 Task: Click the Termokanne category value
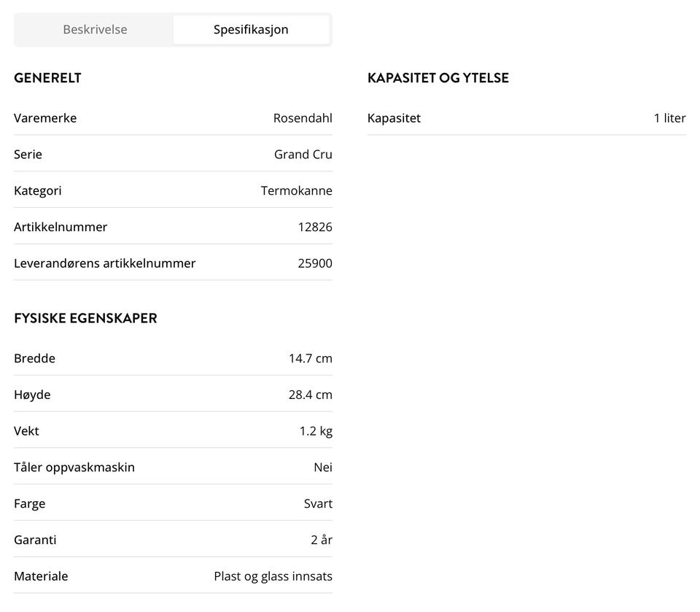coord(297,191)
